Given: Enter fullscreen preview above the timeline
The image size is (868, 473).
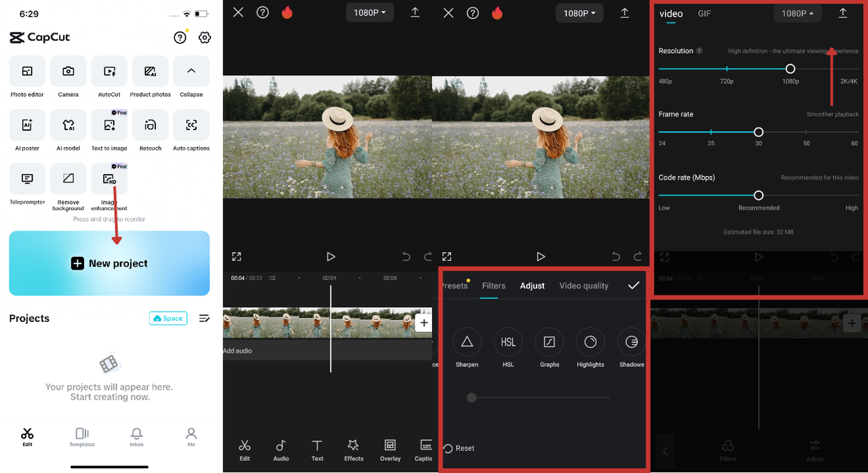Looking at the screenshot, I should coord(236,257).
